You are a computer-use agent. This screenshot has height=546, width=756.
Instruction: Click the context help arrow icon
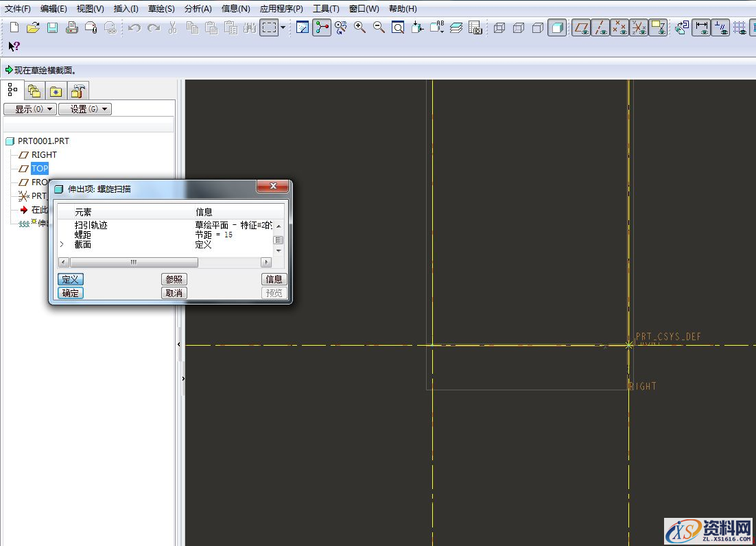tap(14, 47)
